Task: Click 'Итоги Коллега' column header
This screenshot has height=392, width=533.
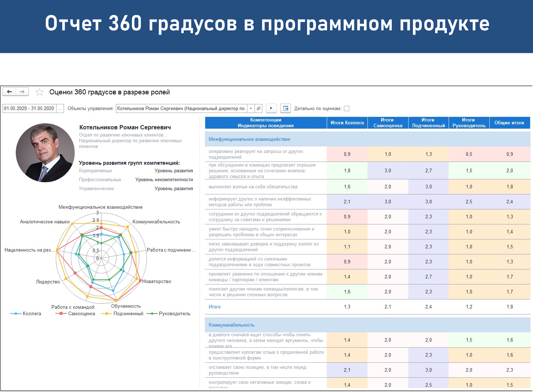Action: (347, 123)
